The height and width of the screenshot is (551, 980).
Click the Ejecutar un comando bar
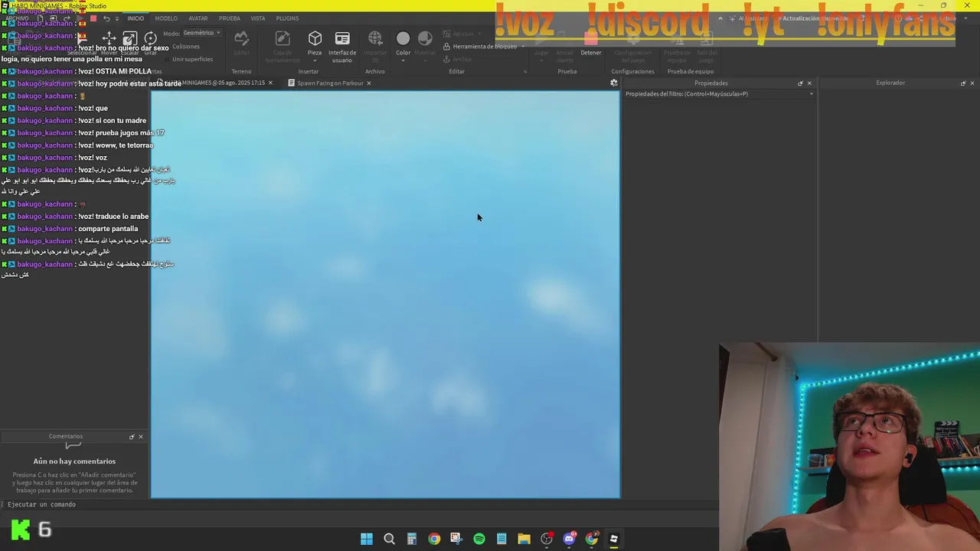pos(360,504)
